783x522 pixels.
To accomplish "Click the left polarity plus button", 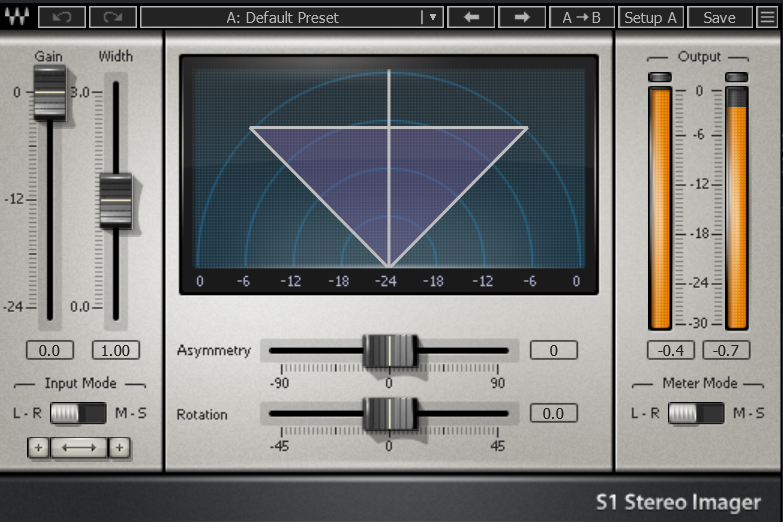I will point(38,448).
